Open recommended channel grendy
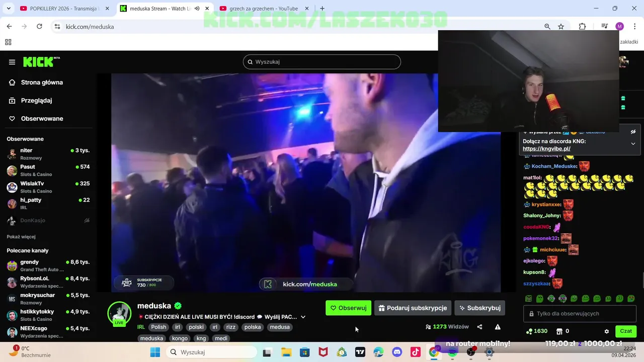Screen dimensions: 644x362 point(48,265)
